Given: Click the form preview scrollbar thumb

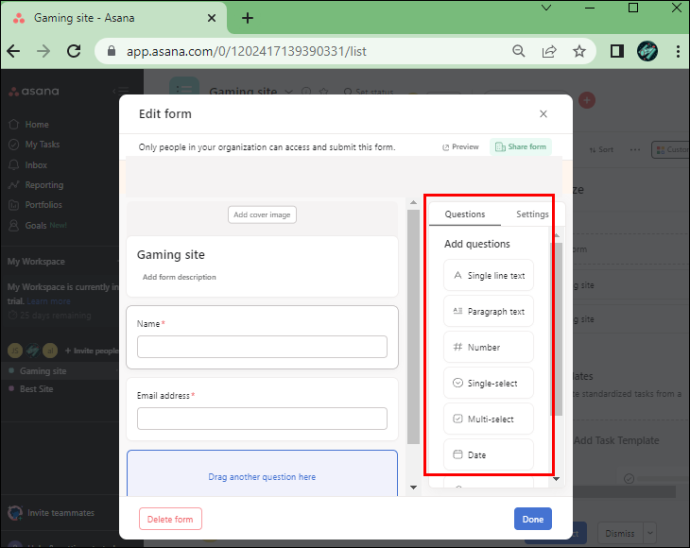Looking at the screenshot, I should click(x=413, y=327).
